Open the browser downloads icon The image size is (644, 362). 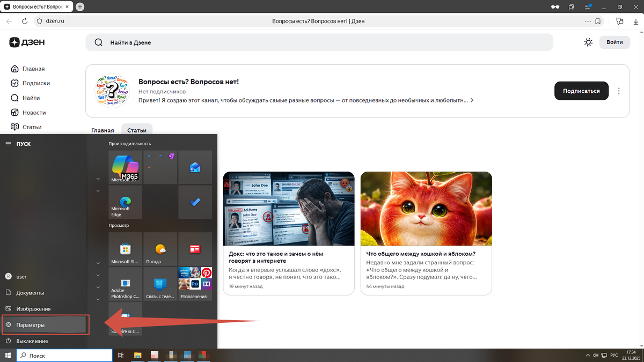(x=635, y=21)
